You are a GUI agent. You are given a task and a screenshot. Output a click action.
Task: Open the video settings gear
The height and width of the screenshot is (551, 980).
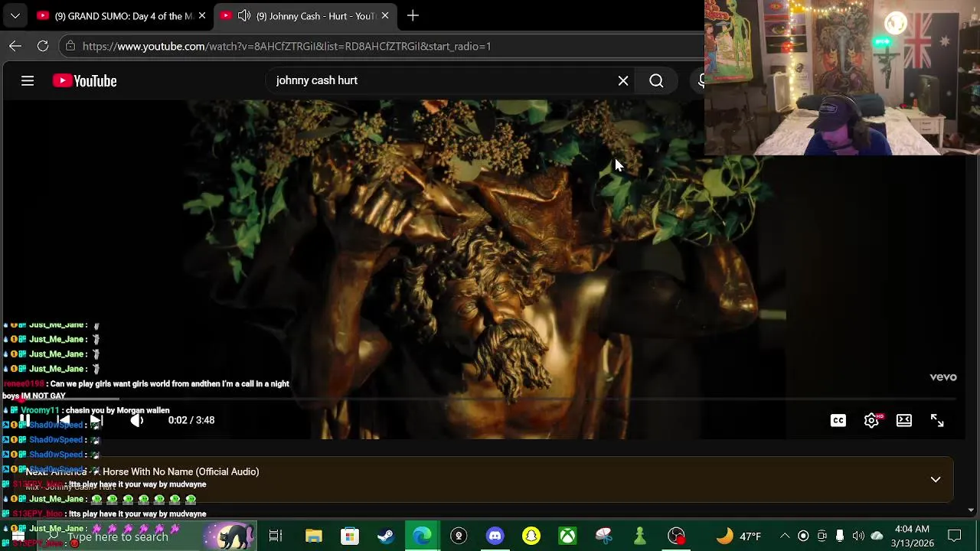[871, 420]
